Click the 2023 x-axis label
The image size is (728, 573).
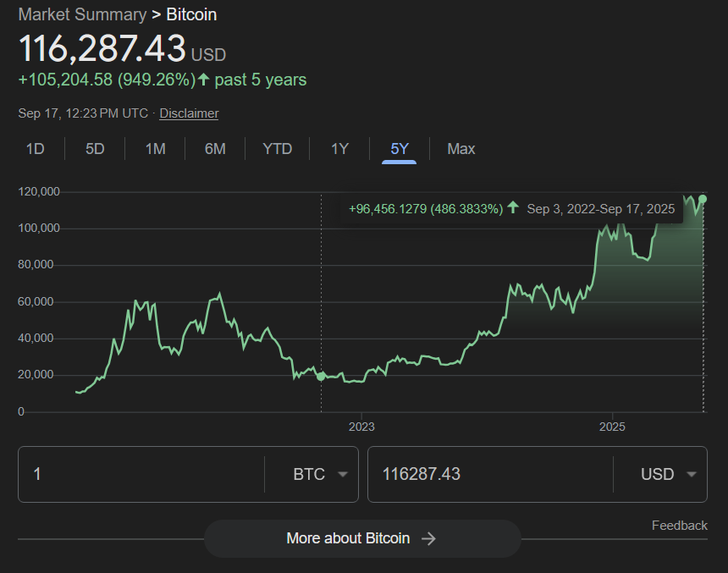361,427
